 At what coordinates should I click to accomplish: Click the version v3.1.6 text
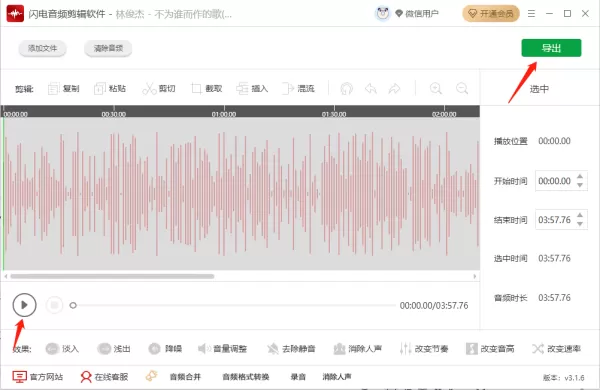(563, 378)
